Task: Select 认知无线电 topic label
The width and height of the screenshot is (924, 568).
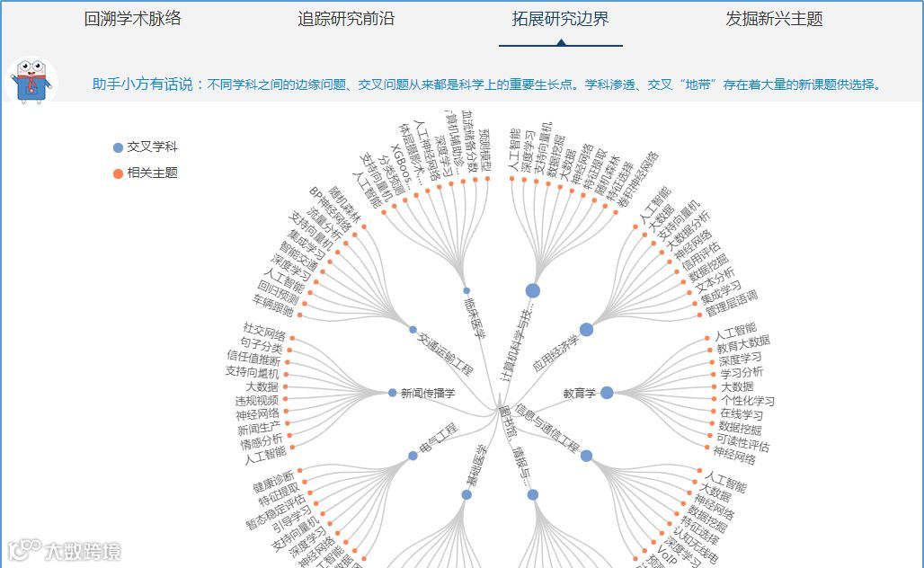Action: [696, 545]
